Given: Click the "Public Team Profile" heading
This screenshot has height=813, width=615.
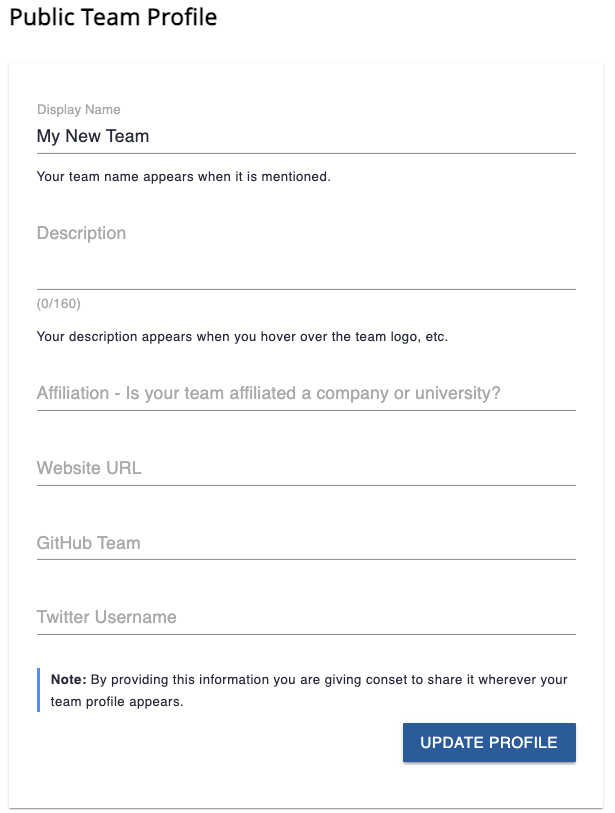Looking at the screenshot, I should click(113, 18).
